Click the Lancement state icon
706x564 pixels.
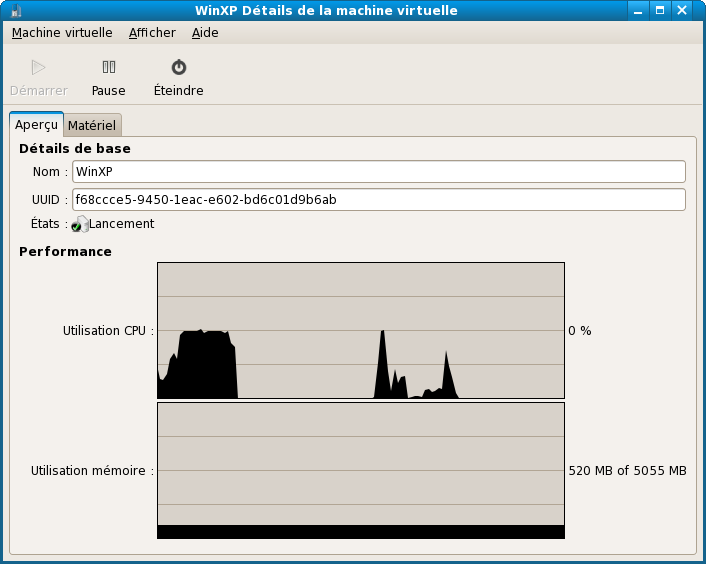pos(79,224)
